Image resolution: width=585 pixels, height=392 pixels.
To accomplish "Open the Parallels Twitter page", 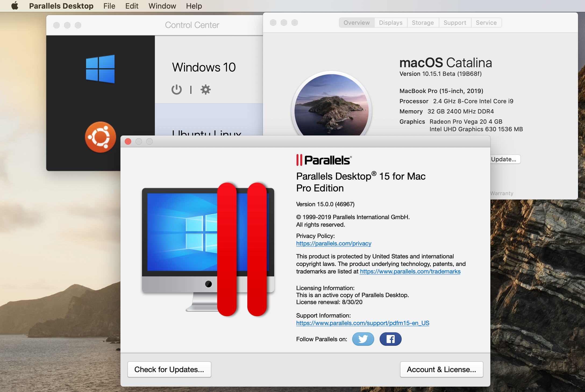I will pos(363,339).
